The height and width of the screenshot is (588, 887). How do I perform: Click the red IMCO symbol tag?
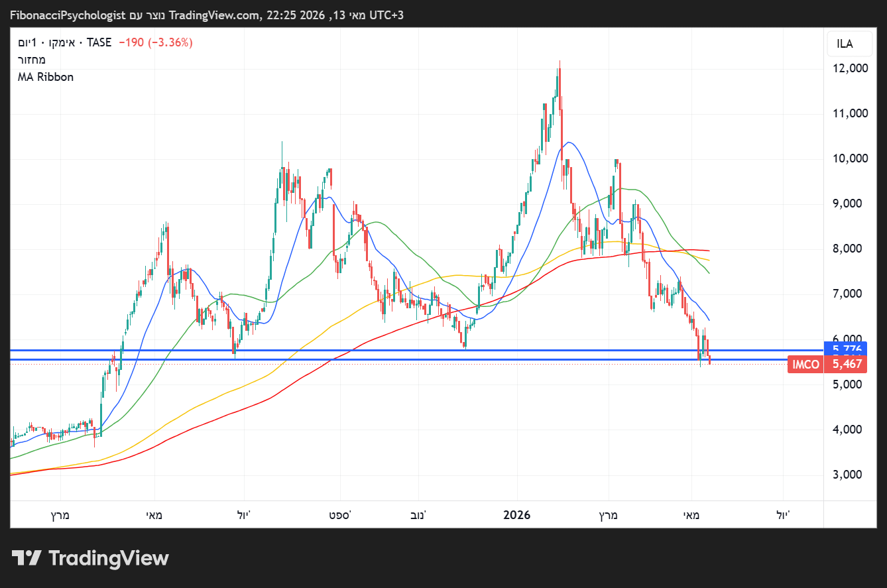pos(805,364)
